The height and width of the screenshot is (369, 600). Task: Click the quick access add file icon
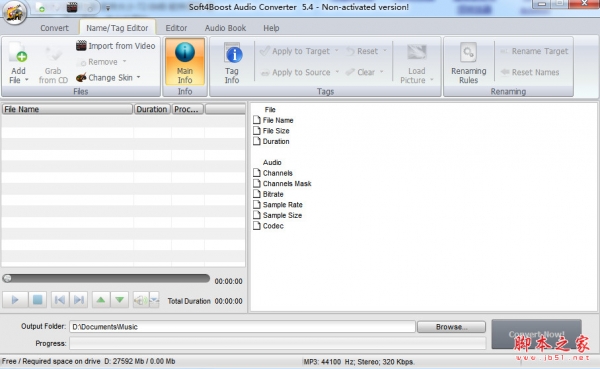pos(40,7)
